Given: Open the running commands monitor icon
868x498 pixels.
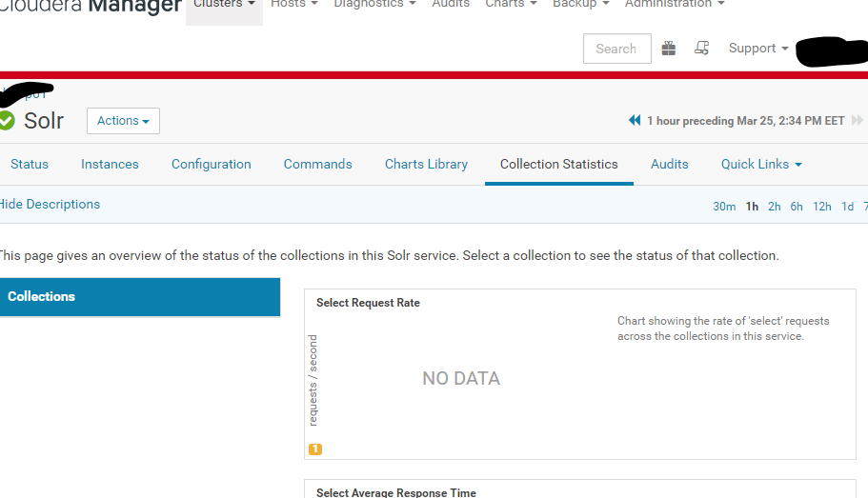Looking at the screenshot, I should click(x=701, y=49).
